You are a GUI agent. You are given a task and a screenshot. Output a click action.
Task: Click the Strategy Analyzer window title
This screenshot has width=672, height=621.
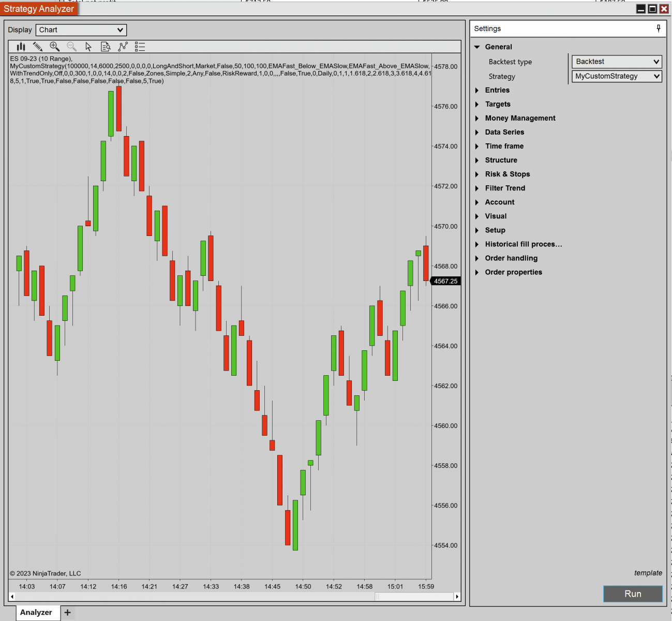(39, 9)
